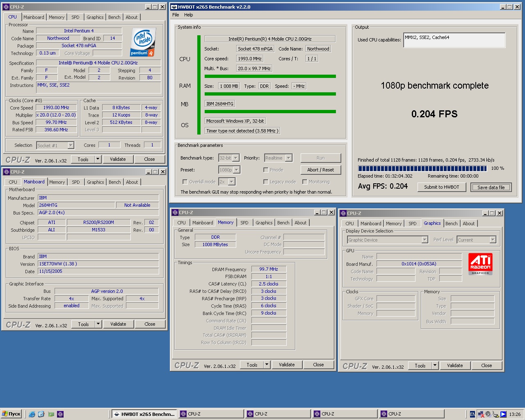525x420 pixels.
Task: Click the network tray icon with red X
Action: point(480,414)
